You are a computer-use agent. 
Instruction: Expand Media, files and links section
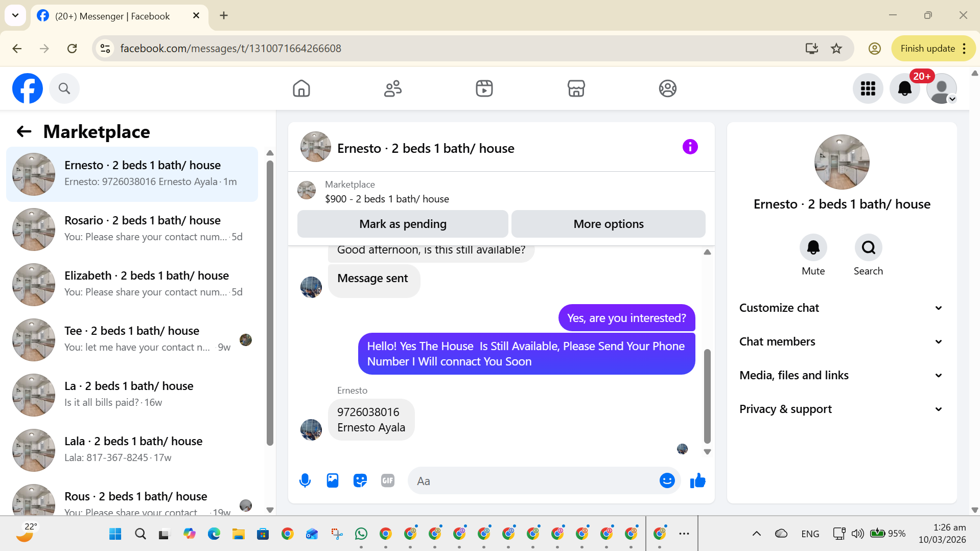[x=841, y=375]
